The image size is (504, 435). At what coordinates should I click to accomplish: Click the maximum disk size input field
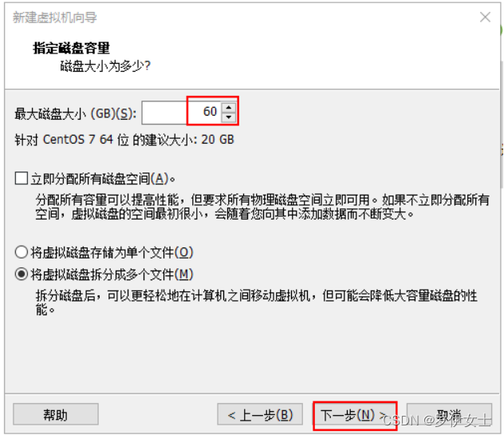pyautogui.click(x=182, y=113)
